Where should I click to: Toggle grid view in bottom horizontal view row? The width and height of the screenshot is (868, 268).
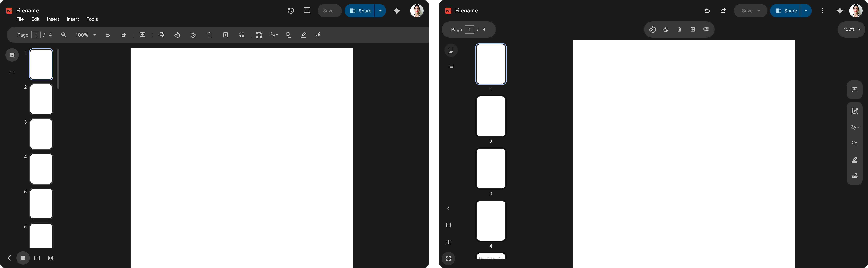(51, 258)
